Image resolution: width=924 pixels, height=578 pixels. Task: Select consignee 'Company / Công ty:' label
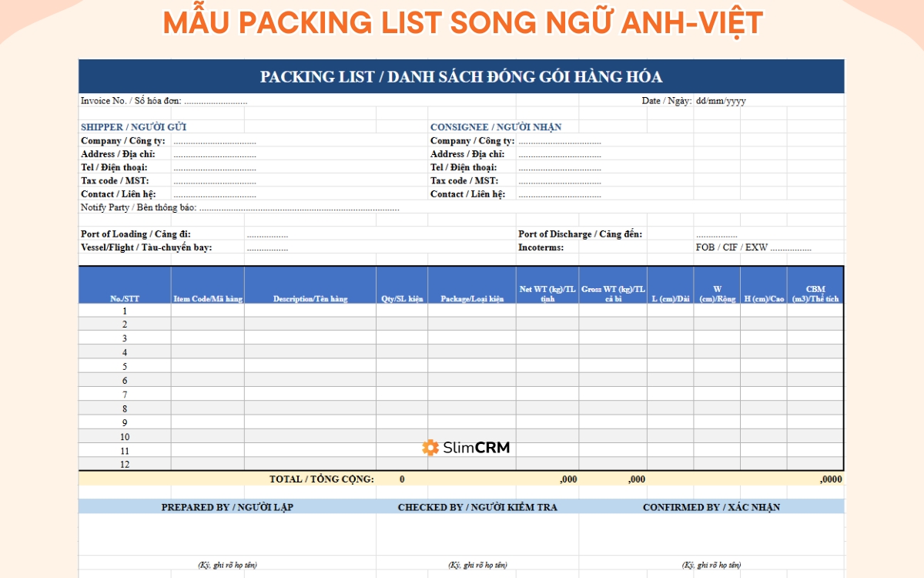click(473, 141)
